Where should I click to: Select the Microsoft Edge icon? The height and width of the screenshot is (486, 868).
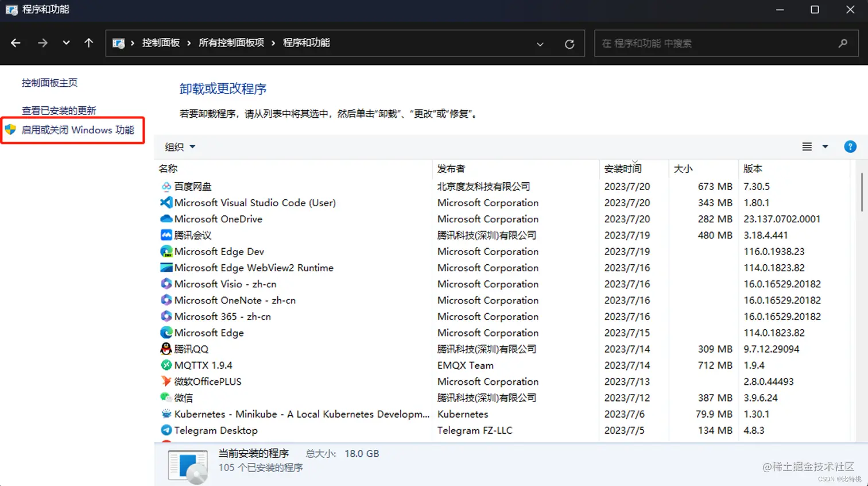(x=166, y=333)
